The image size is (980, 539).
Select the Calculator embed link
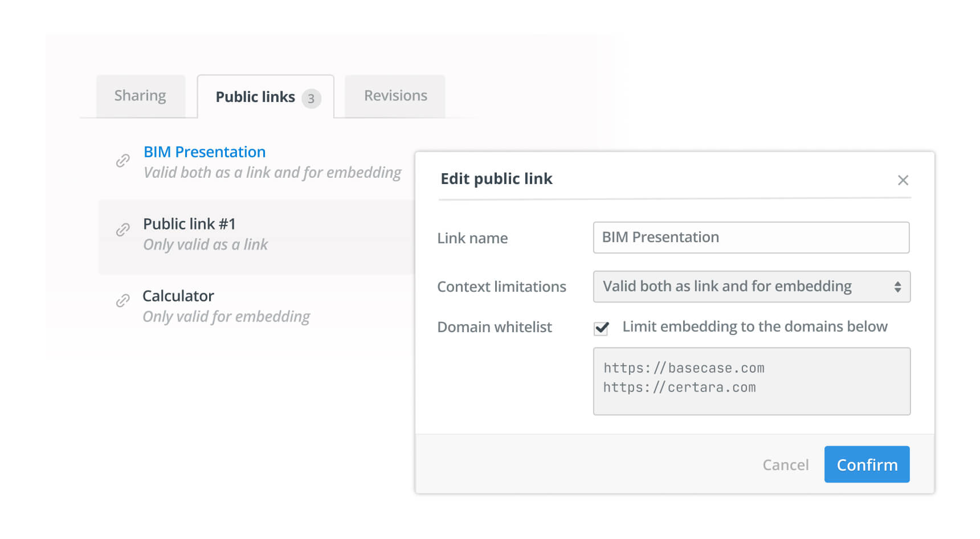click(x=178, y=296)
